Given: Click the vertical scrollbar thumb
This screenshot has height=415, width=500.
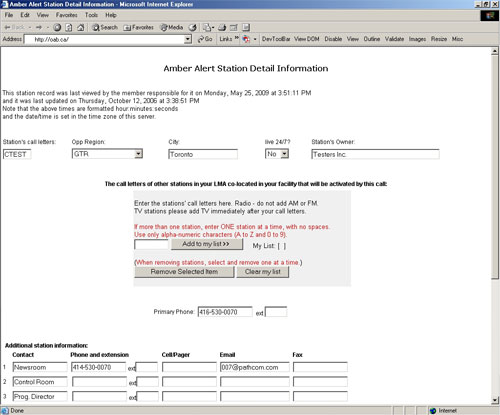Looking at the screenshot, I should 495,167.
